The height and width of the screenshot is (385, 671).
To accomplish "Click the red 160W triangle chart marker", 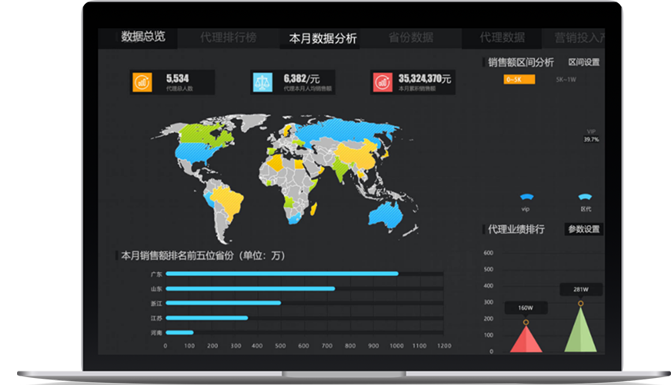I will pos(526,340).
